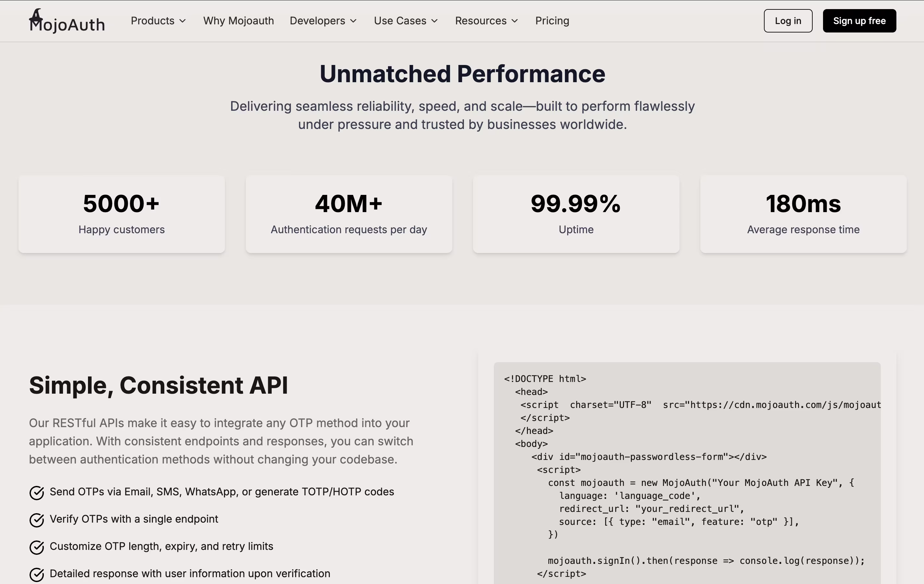
Task: Click checkmark icon beside Customize OTP length
Action: [37, 547]
